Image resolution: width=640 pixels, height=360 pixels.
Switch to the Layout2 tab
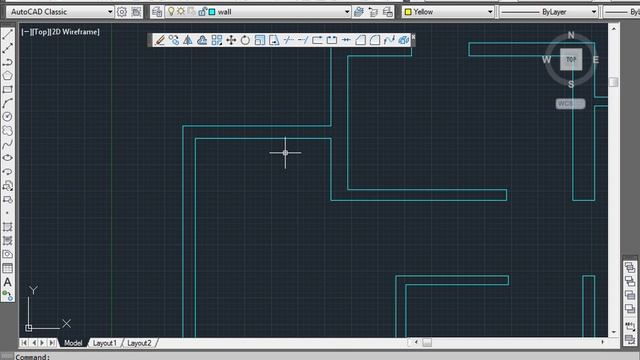tap(139, 343)
